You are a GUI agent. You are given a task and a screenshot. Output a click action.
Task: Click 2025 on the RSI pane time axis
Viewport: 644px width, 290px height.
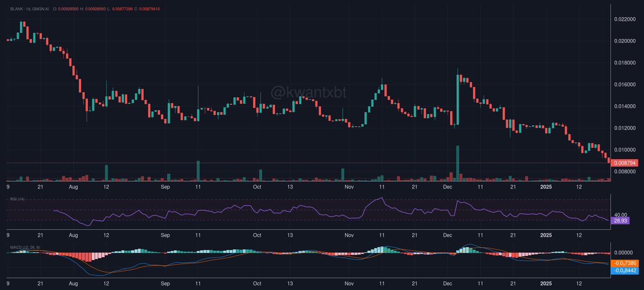(x=546, y=236)
